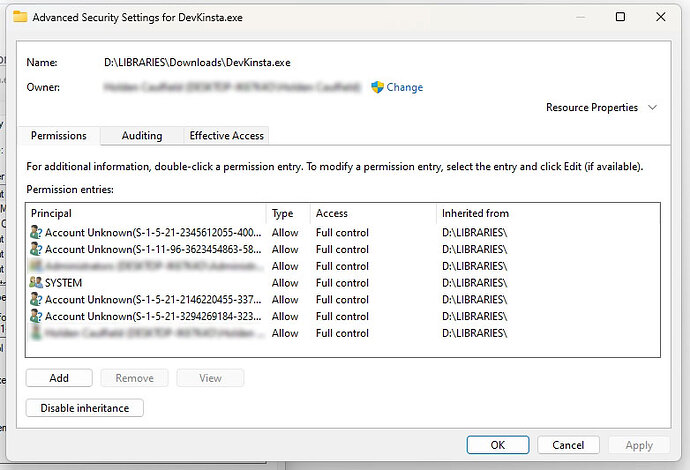
Task: Select Account Unknown S-1-5-21-2146220455 entry
Action: 343,299
